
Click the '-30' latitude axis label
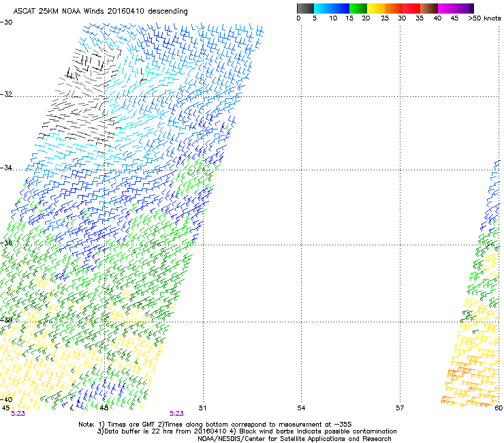[x=6, y=22]
